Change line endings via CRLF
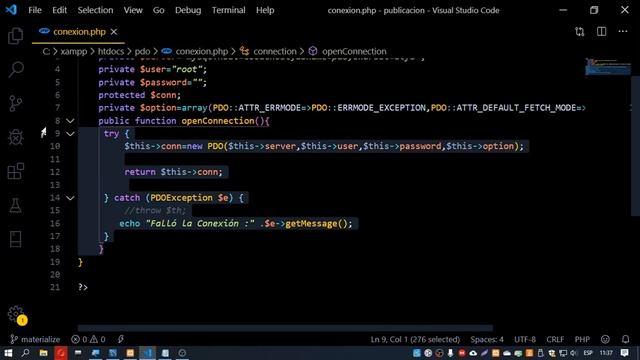 (555, 339)
